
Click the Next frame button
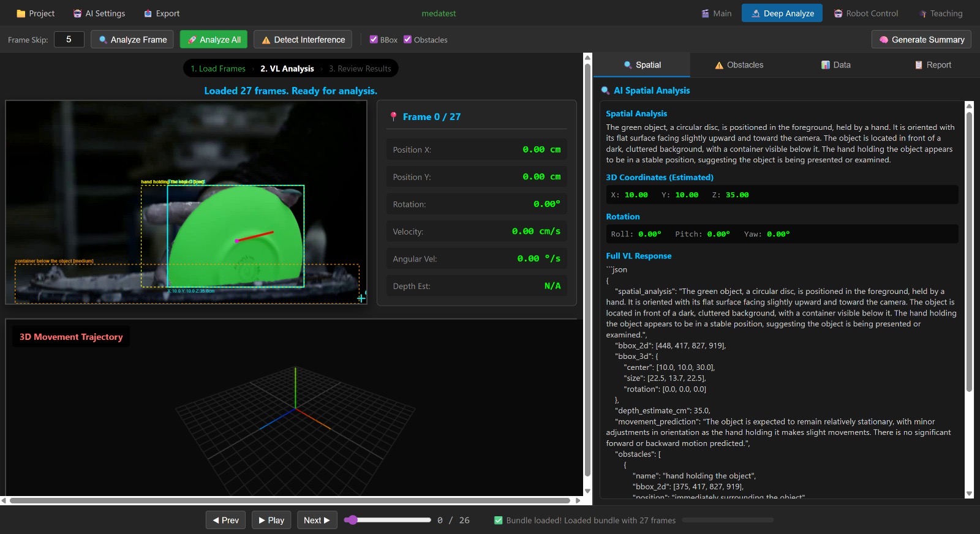[x=317, y=520]
